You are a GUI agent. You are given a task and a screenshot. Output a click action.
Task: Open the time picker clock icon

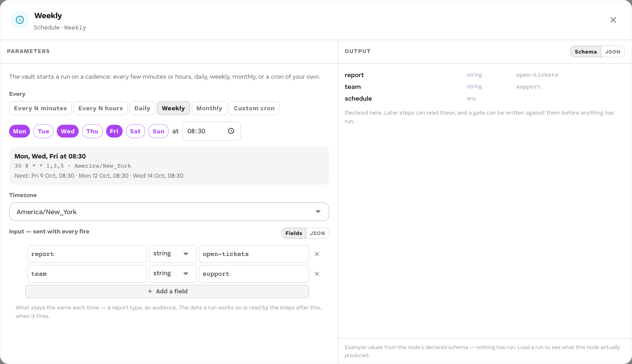coord(231,131)
